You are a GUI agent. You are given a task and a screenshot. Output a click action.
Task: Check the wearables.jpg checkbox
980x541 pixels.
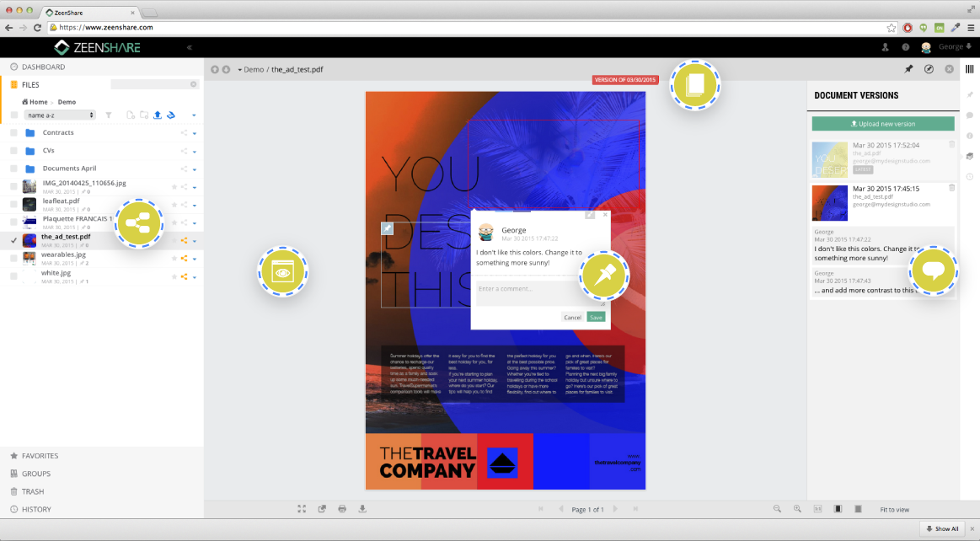click(13, 258)
